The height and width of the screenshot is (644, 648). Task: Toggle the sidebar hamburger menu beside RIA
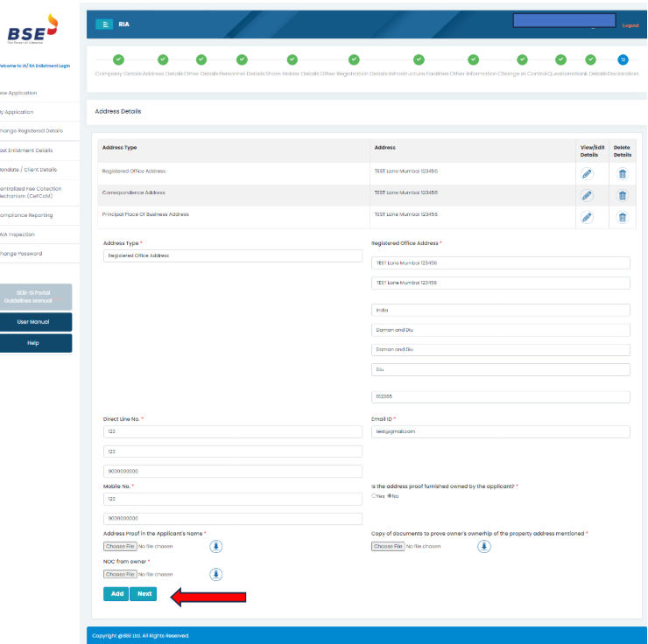click(x=105, y=24)
